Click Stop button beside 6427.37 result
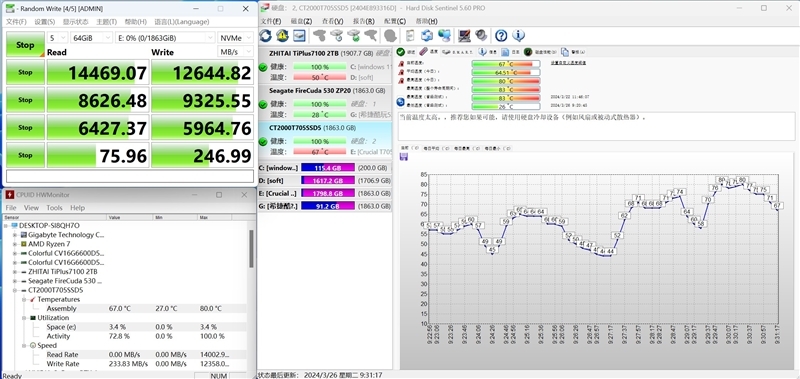This screenshot has width=800, height=379. pyautogui.click(x=25, y=128)
